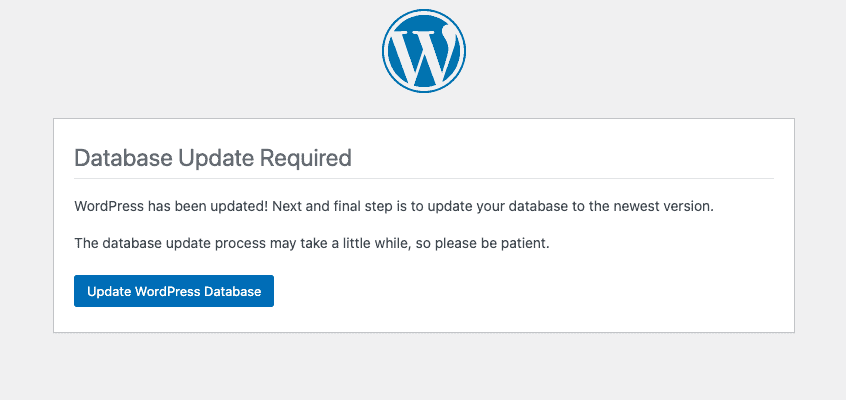Click the divider line under the heading

click(423, 178)
